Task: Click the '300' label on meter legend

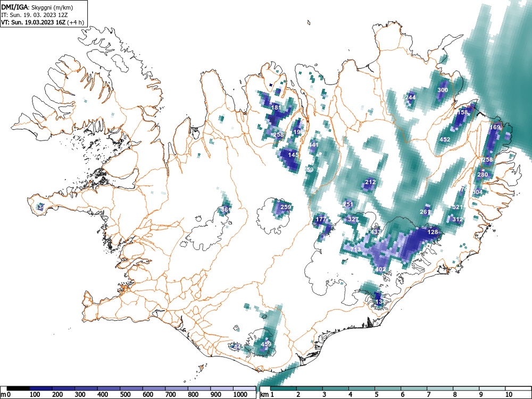Action: [80, 395]
